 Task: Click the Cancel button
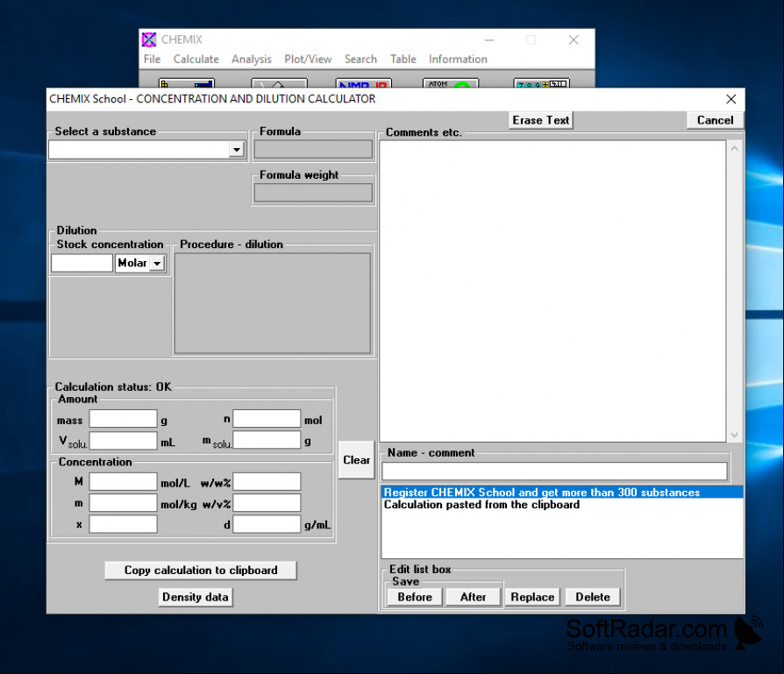[x=715, y=120]
